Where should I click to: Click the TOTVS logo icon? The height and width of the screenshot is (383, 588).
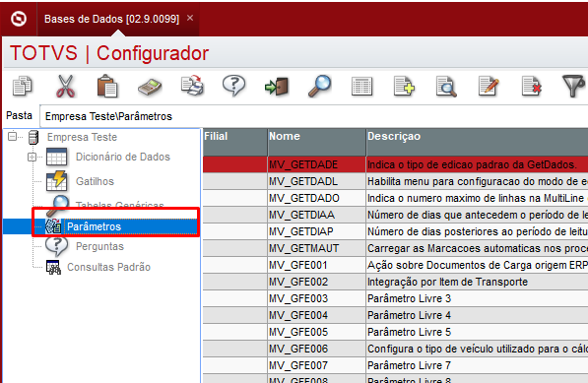click(x=19, y=19)
